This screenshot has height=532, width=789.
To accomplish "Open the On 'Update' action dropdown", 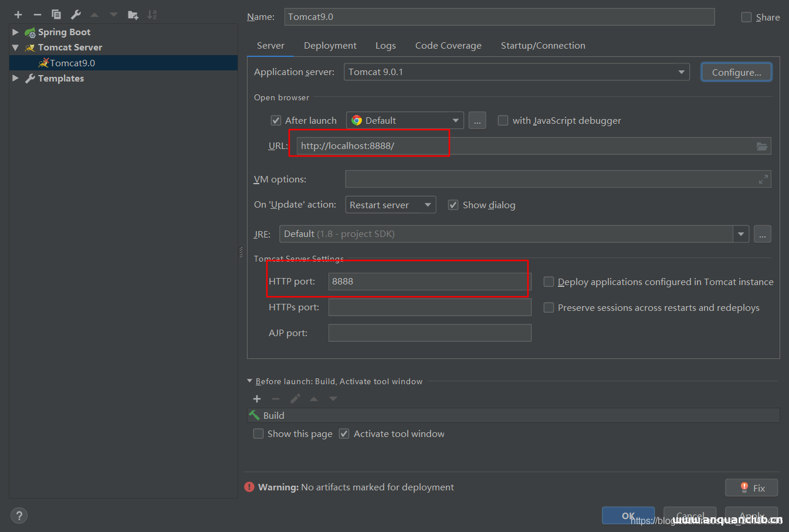I will (x=390, y=205).
